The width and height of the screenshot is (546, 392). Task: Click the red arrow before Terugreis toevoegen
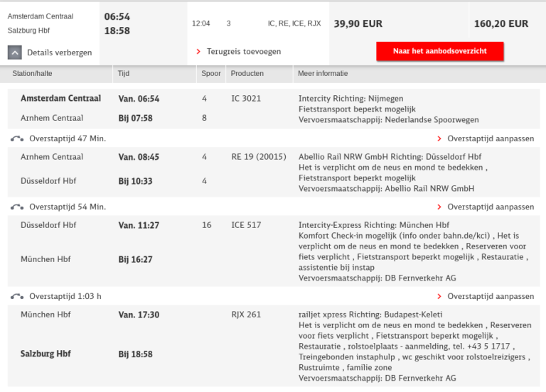click(198, 52)
